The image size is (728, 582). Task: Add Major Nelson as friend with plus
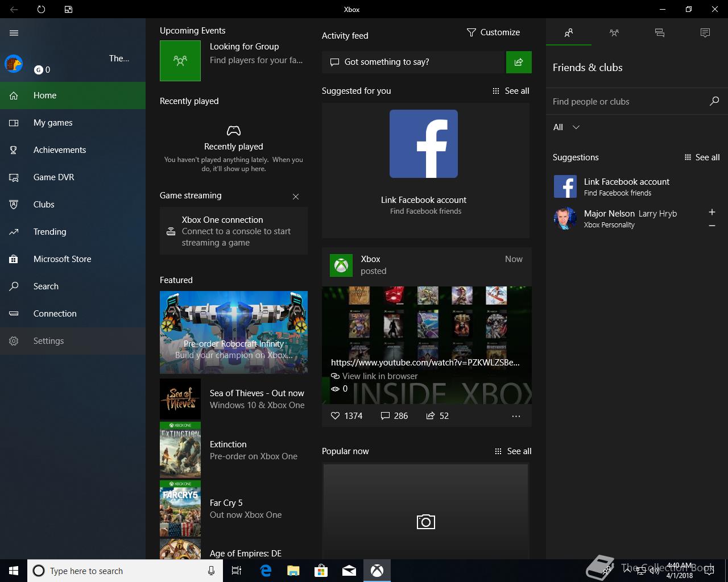(x=712, y=212)
